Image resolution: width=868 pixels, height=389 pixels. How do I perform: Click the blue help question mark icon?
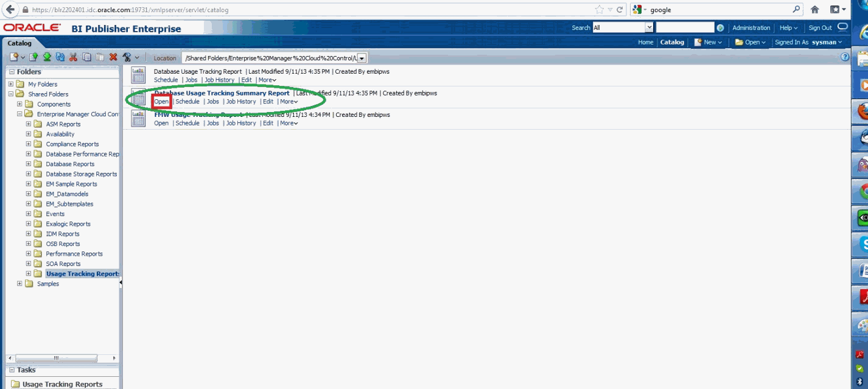[x=845, y=57]
